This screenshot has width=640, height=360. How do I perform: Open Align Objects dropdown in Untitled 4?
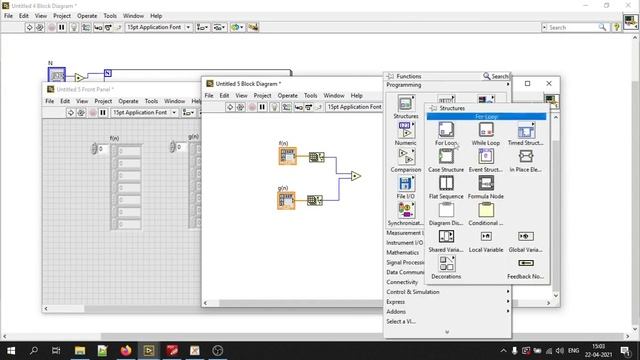pos(202,27)
